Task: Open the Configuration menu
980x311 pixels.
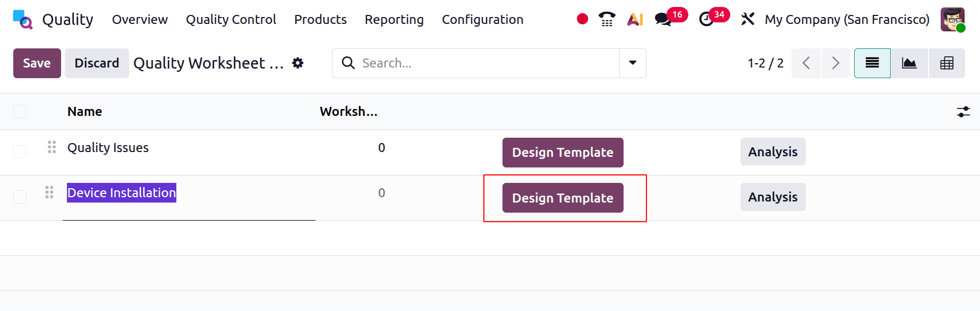Action: [482, 20]
